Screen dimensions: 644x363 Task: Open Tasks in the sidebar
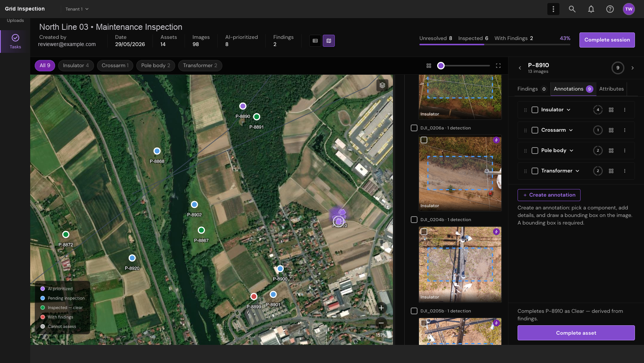15,42
